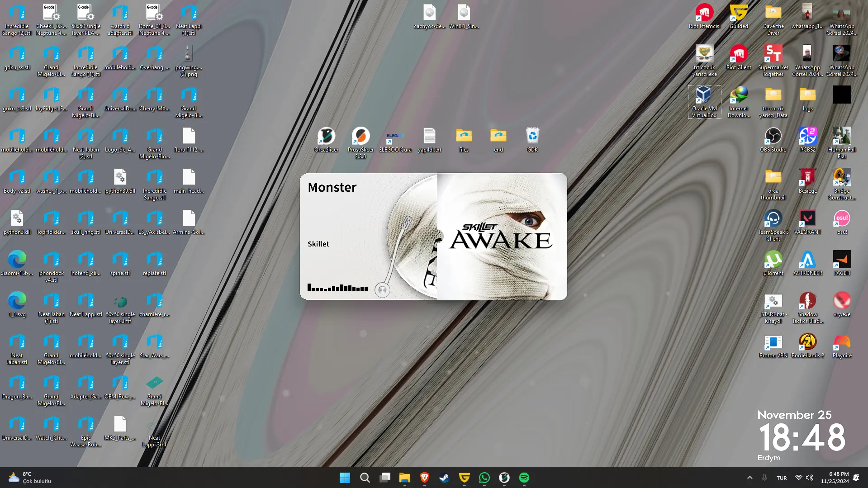The height and width of the screenshot is (488, 868).
Task: Select goku_ss.stl file icon
Action: click(x=17, y=57)
